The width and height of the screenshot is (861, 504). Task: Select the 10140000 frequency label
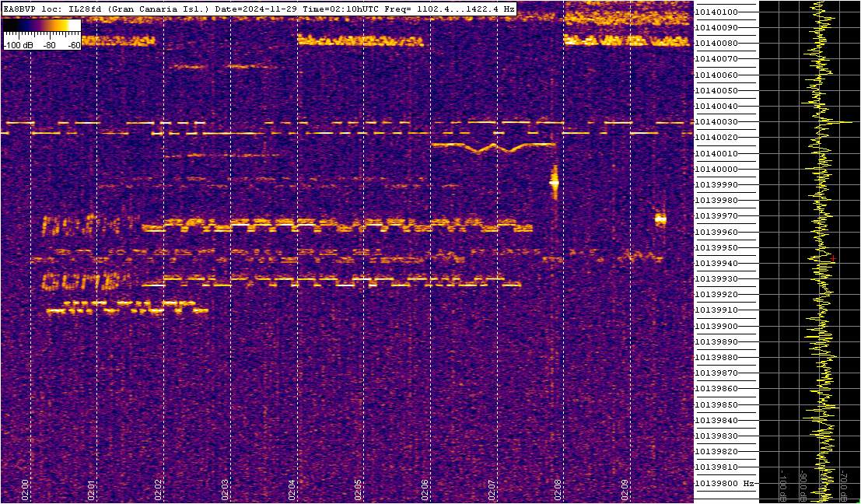pos(716,169)
